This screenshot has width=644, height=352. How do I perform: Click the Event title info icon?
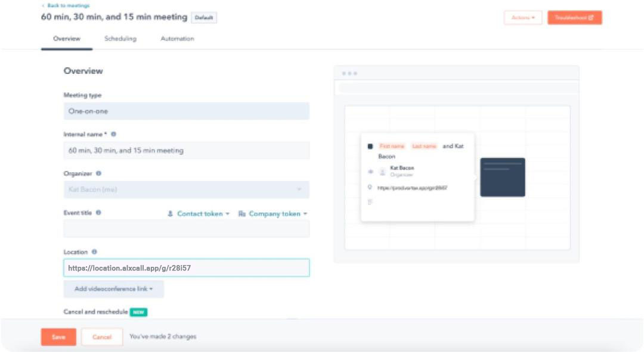tap(98, 213)
